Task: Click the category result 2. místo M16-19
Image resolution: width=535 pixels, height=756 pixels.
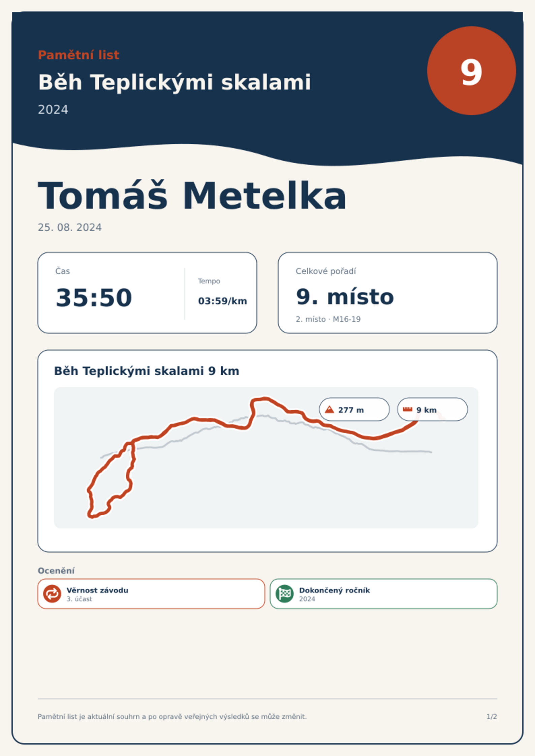Action: coord(328,319)
